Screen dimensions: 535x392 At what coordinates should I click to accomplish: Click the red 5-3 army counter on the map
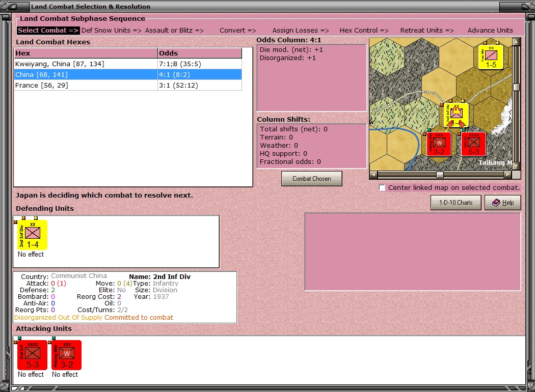coord(473,144)
